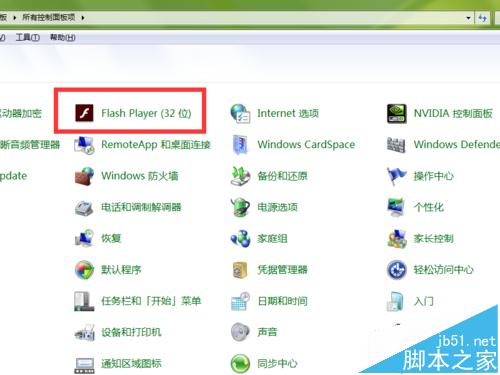Click the 电源选项 label
Screen dimensions: 500x375
click(x=277, y=207)
